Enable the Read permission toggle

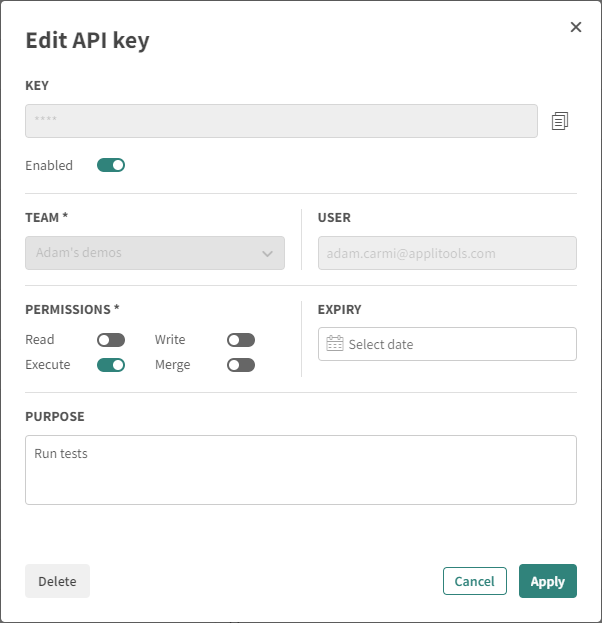coord(111,340)
